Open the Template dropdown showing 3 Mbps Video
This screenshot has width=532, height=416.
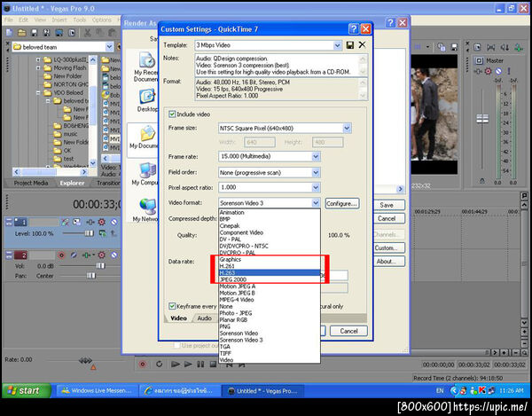(337, 45)
